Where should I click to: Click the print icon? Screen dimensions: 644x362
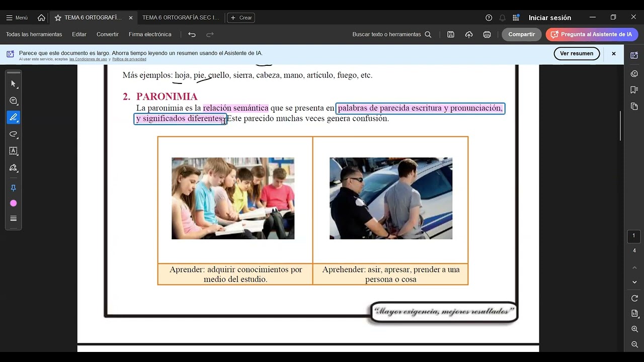point(487,34)
